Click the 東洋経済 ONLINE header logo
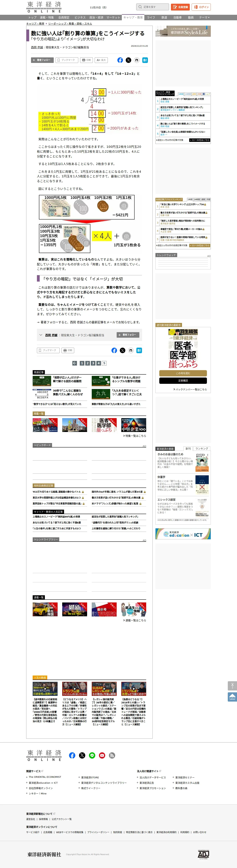The image size is (237, 868). click(44, 7)
